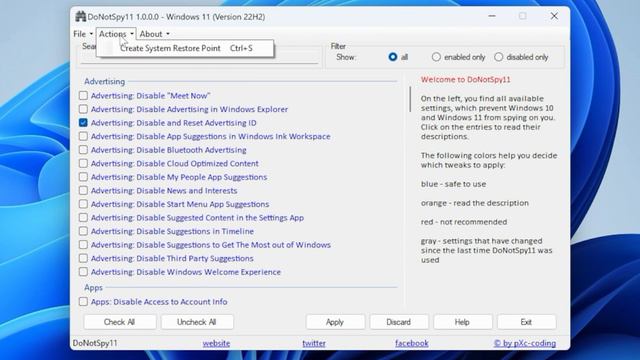Check Disable Cloud Optimized Content
This screenshot has width=640, height=360.
(83, 163)
